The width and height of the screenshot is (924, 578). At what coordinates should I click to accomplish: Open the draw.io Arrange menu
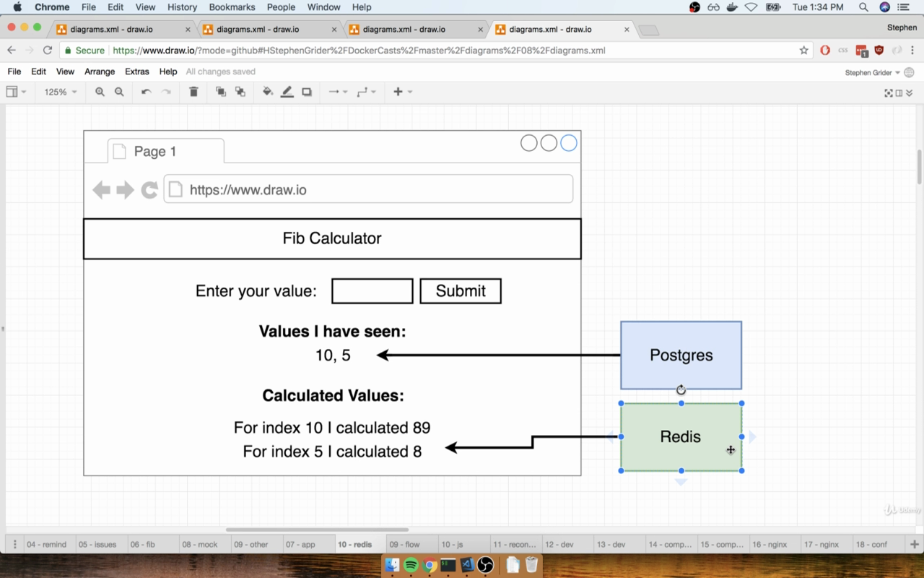pyautogui.click(x=100, y=72)
